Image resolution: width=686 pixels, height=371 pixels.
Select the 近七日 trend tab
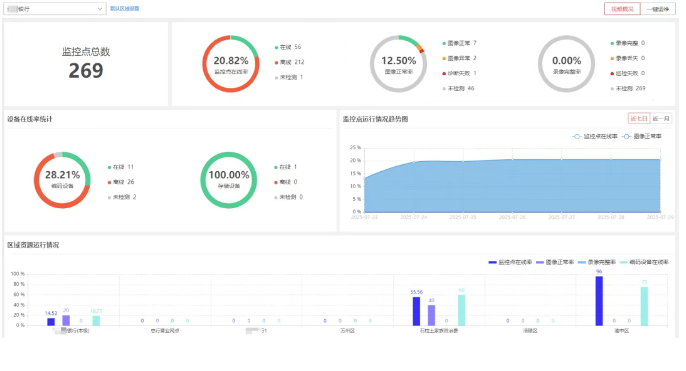(x=639, y=119)
